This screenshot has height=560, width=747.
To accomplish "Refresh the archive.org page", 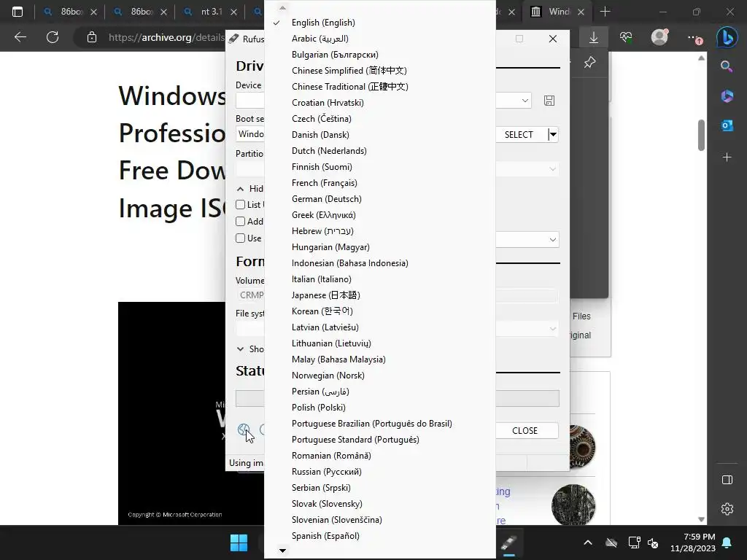I will (x=53, y=37).
